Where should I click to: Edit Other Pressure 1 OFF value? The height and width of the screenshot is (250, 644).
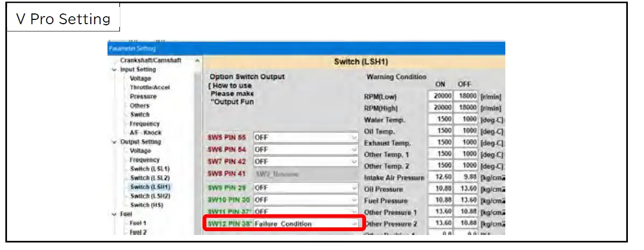(x=467, y=212)
